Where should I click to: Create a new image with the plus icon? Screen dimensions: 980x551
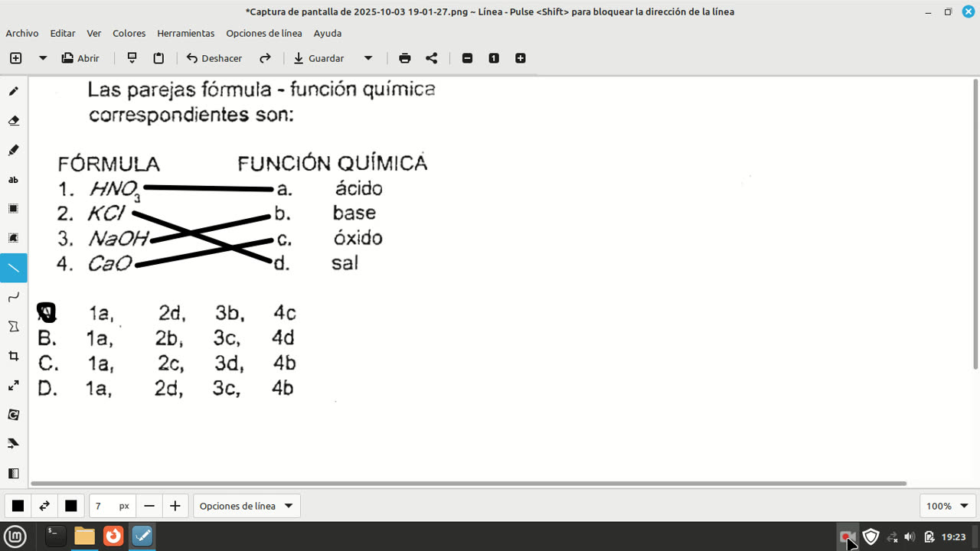pos(15,58)
